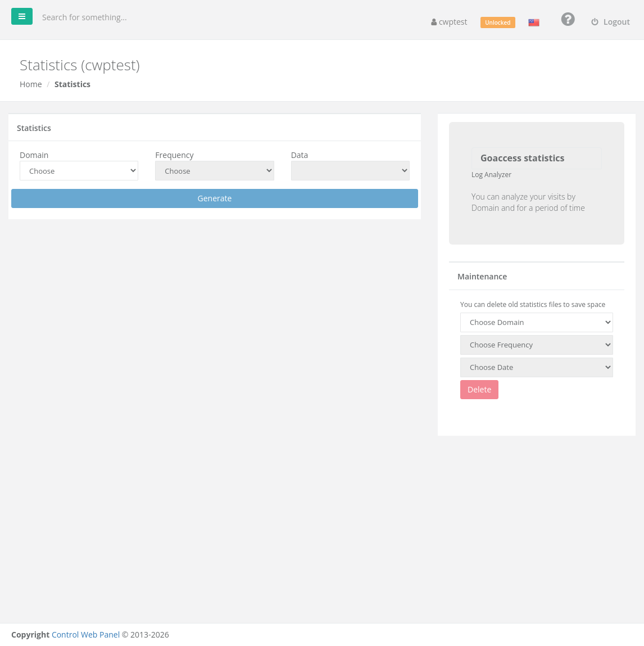Click the user icon beside cwptest
Viewport: 644px width, 646px height.
click(434, 22)
